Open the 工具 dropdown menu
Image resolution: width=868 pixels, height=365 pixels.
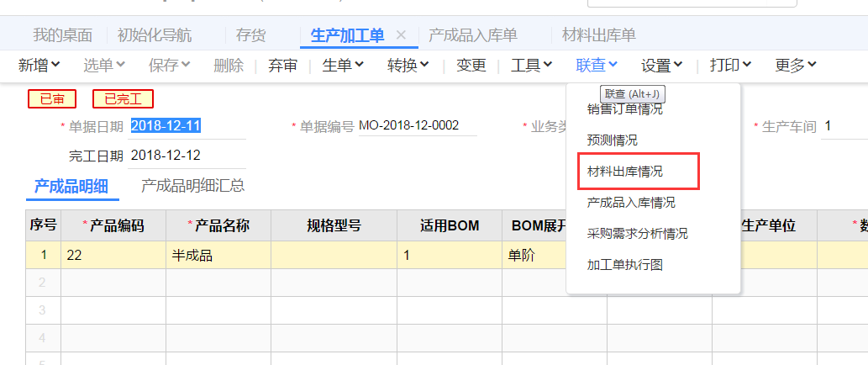pos(531,65)
